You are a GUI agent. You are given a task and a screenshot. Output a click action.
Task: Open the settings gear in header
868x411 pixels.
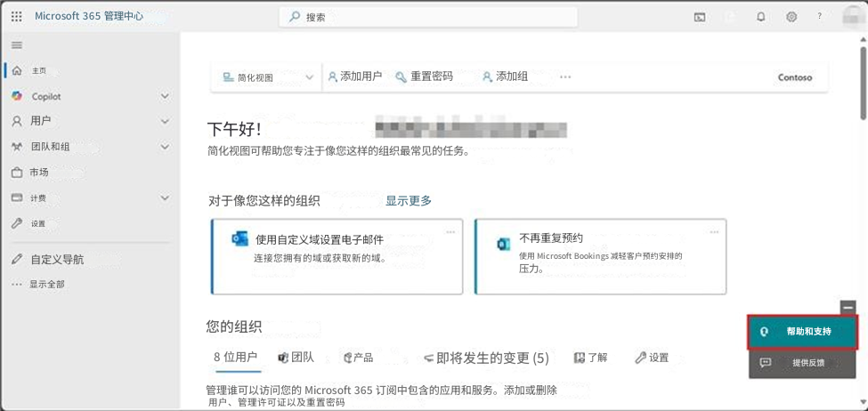point(791,17)
